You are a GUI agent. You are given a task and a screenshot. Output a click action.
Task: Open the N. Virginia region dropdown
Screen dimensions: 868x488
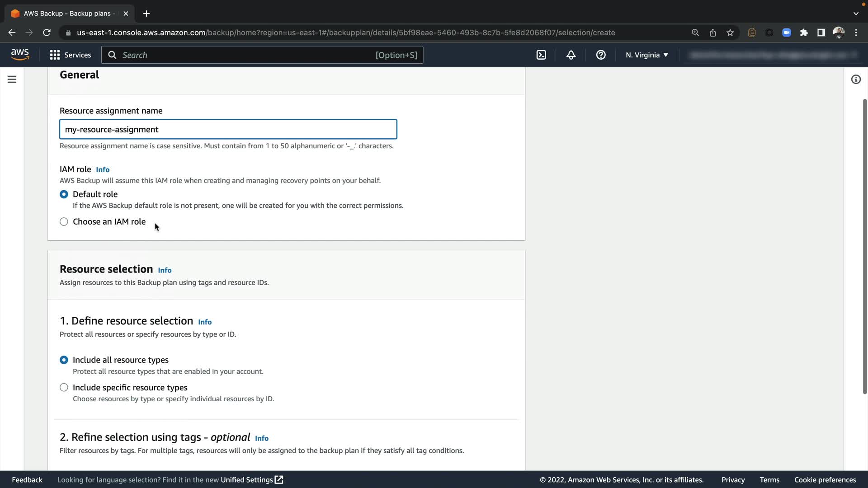(x=646, y=55)
